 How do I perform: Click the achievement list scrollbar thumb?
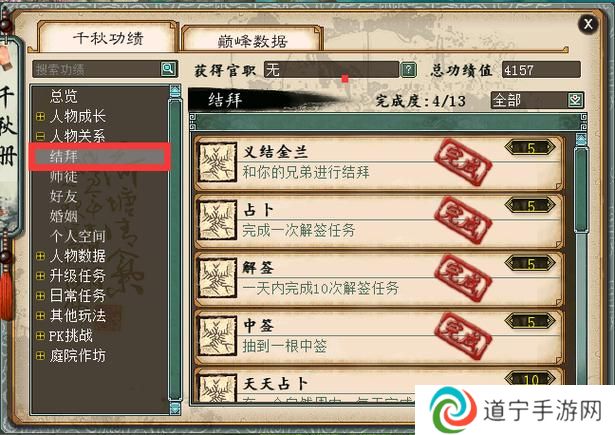tap(581, 190)
